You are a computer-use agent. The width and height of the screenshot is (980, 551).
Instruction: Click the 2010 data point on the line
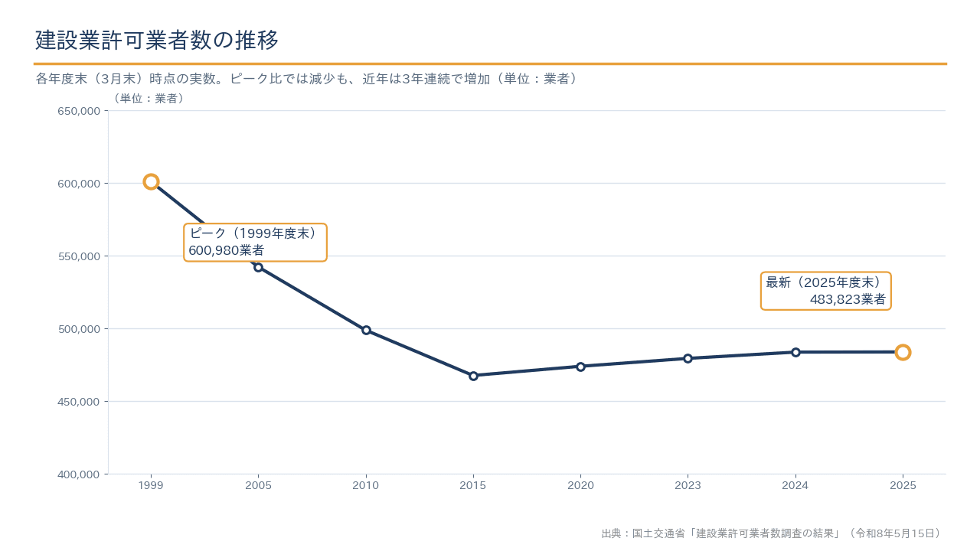point(366,330)
